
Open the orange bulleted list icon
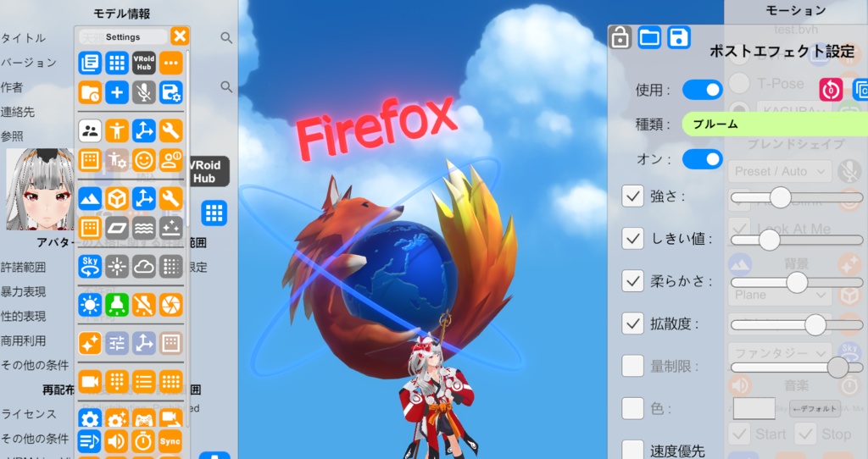[x=144, y=382]
